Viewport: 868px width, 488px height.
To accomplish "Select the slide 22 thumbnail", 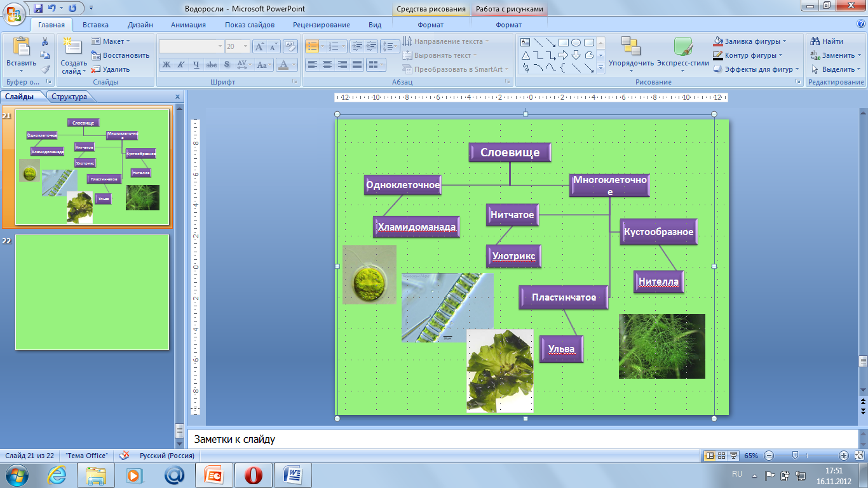I will click(x=92, y=292).
